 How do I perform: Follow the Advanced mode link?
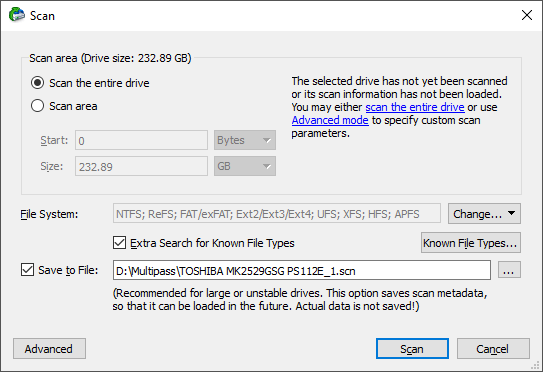(x=330, y=120)
